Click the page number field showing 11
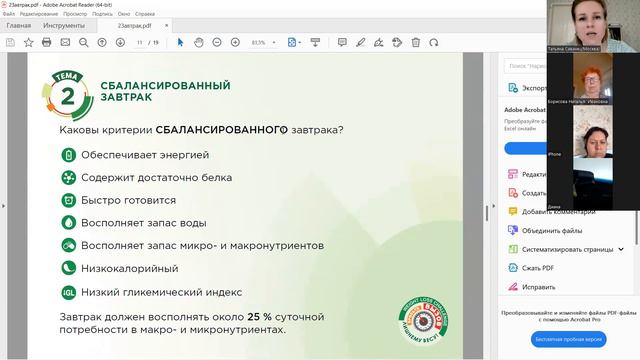 tap(140, 42)
